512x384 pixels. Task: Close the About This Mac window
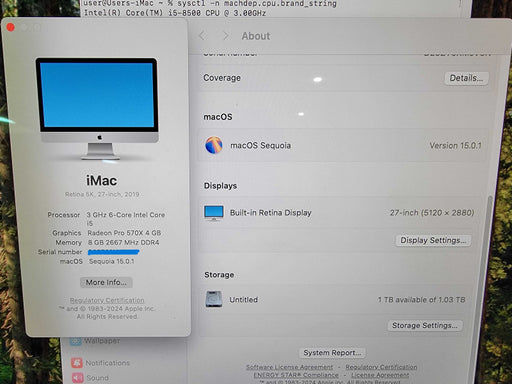(10, 27)
